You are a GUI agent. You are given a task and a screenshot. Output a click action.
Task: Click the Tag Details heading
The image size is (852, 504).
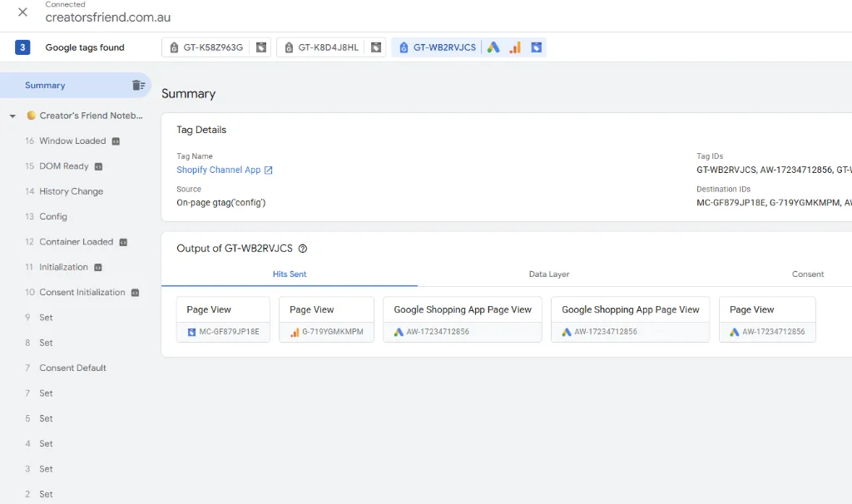(x=201, y=130)
